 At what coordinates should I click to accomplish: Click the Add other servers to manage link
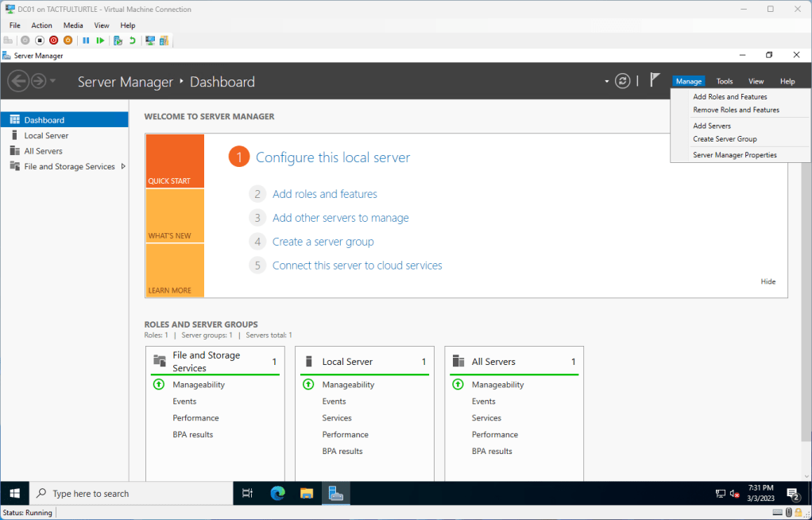click(x=340, y=218)
